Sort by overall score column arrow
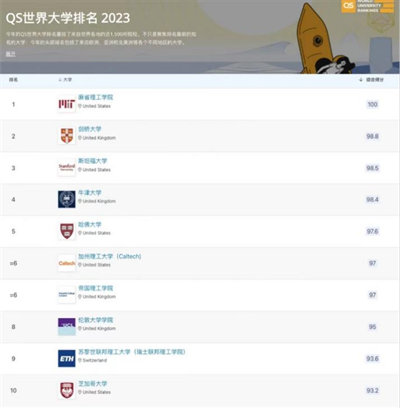 coord(361,80)
